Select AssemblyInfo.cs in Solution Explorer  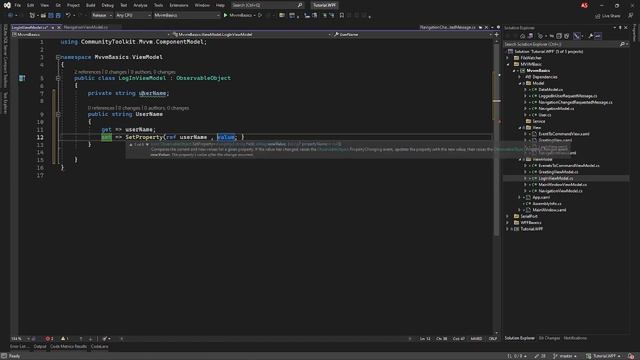click(x=547, y=204)
